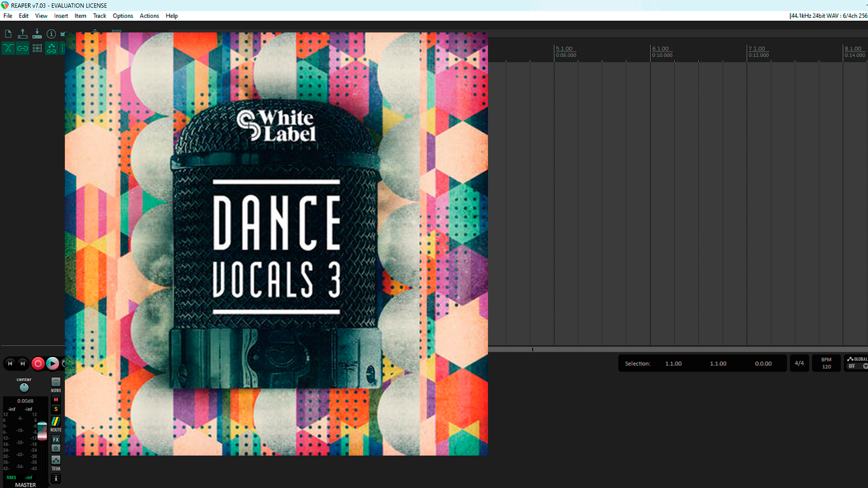868x488 pixels.
Task: Go to project start transport button
Action: click(10, 363)
